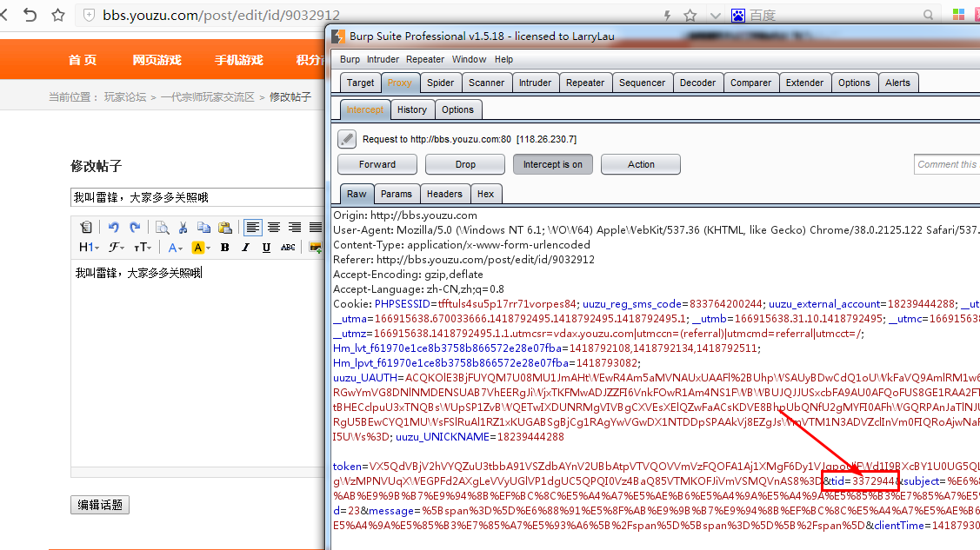Open the 网页游戏 navigation link

tap(157, 60)
